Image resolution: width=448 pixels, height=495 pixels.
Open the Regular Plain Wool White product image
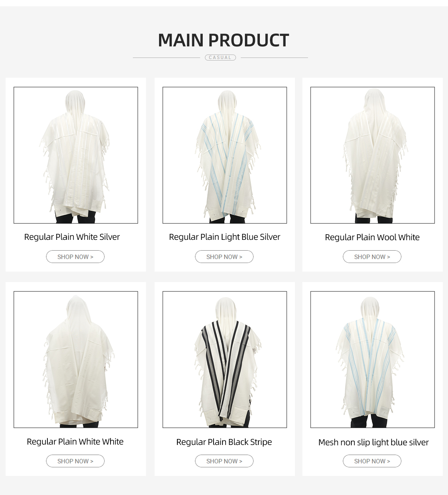373,155
